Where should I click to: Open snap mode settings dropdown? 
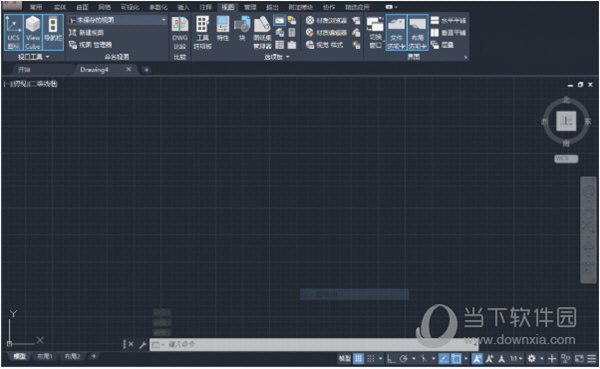click(x=380, y=359)
